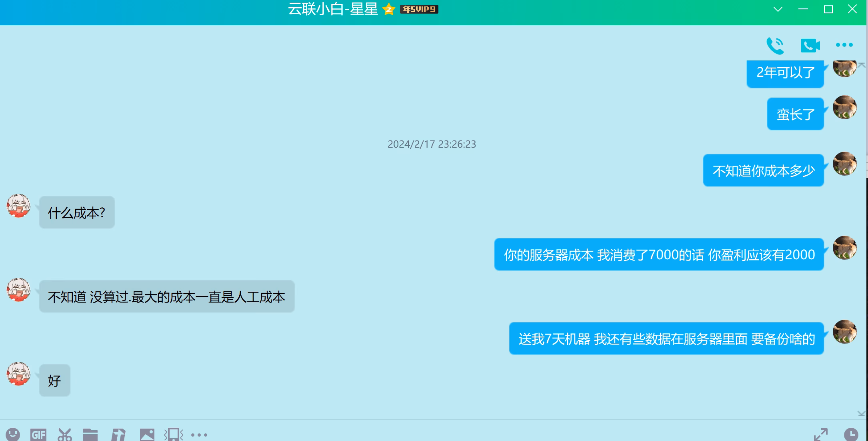868x441 pixels.
Task: Click contact name 云联小白-星星
Action: pyautogui.click(x=332, y=9)
